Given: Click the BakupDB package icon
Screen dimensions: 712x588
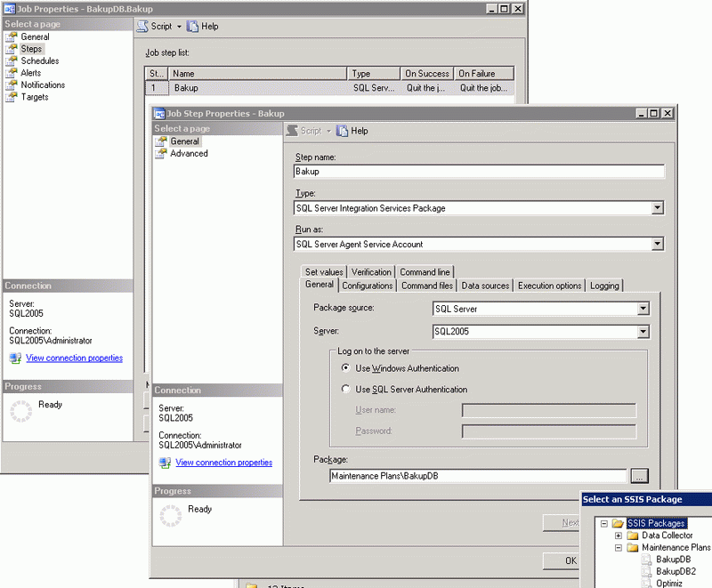Looking at the screenshot, I should [x=647, y=560].
